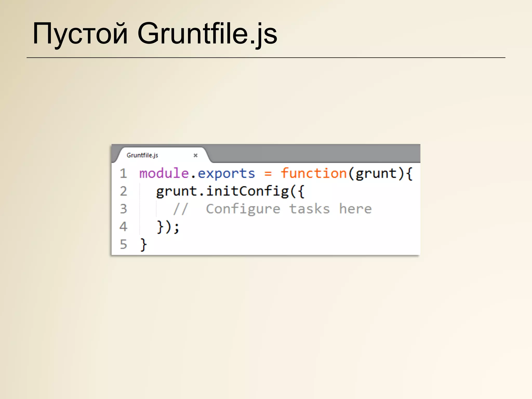Click the word 'module' on line 1
The image size is (532, 399).
(164, 173)
